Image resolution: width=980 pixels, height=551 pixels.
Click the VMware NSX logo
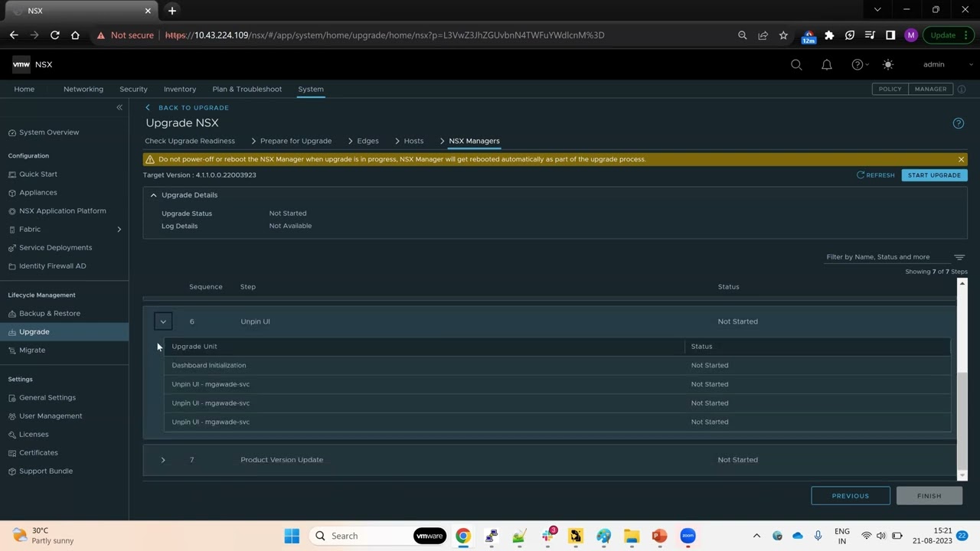point(32,64)
